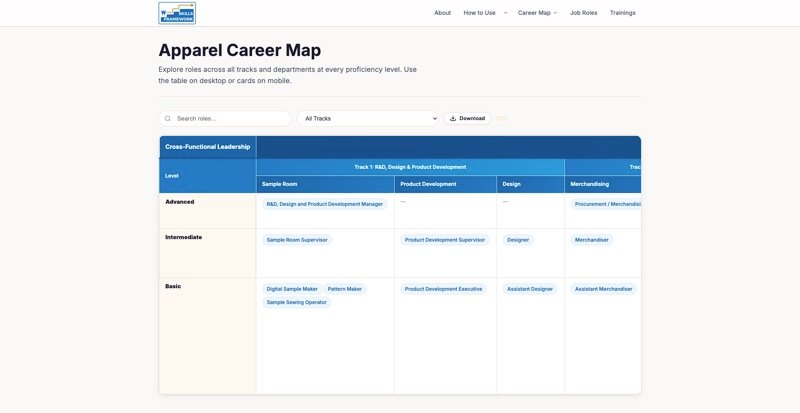The image size is (800, 413).
Task: Expand the How to Use chevron
Action: (x=506, y=13)
